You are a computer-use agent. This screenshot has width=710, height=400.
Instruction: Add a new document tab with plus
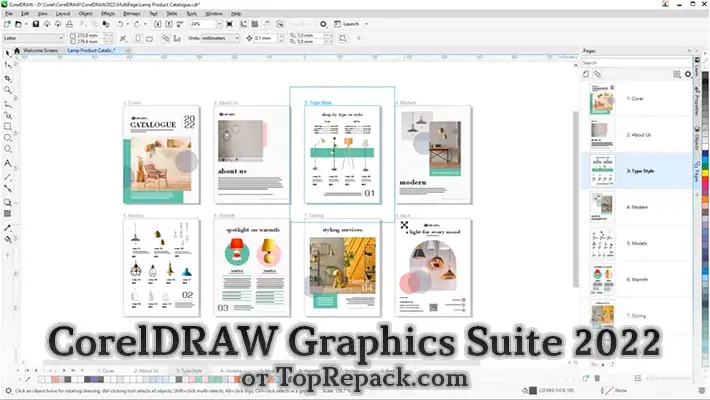128,50
